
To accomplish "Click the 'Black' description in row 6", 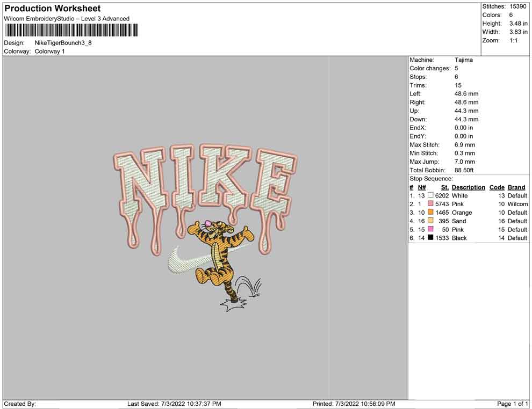I will pos(459,238).
